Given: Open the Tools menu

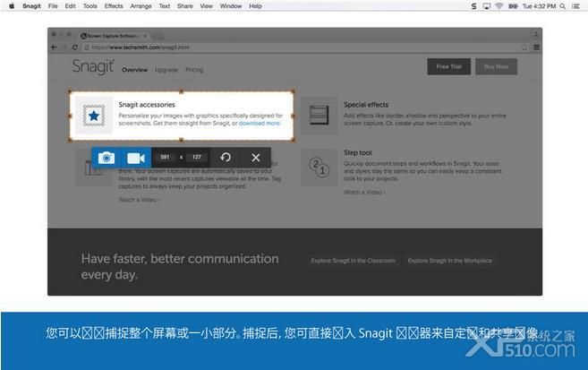Looking at the screenshot, I should [90, 6].
